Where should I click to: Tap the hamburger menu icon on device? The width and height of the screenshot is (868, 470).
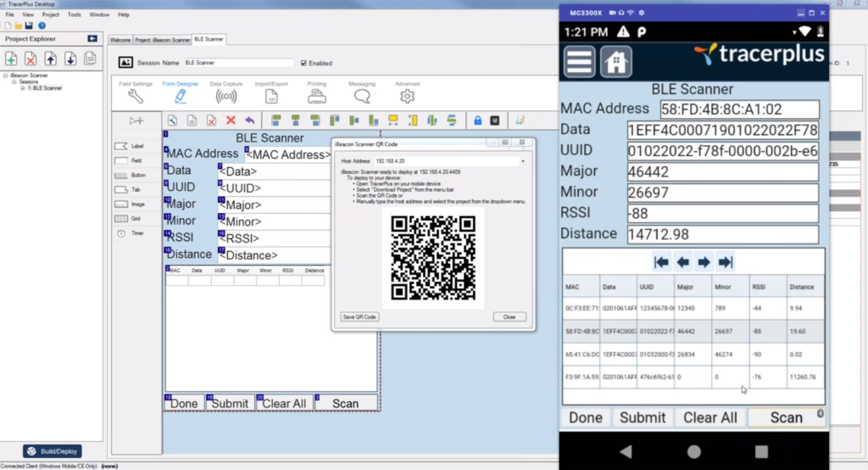(x=579, y=61)
